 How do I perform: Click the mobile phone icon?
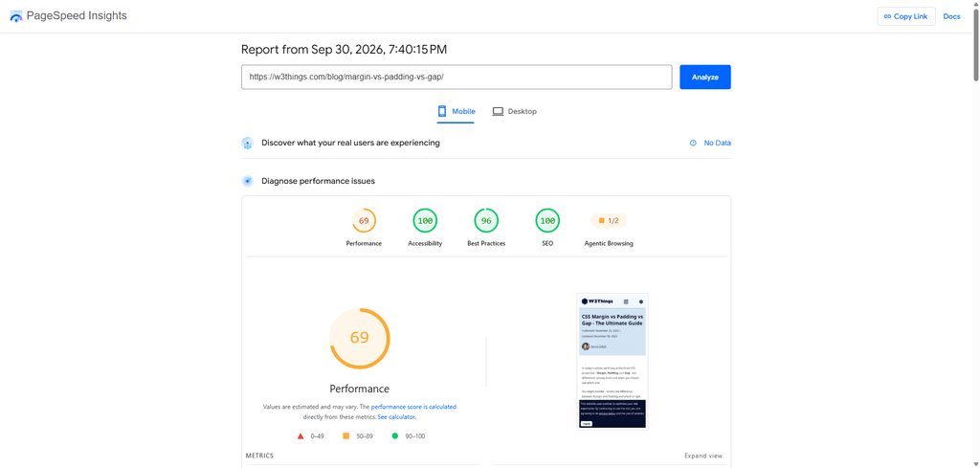pos(442,111)
